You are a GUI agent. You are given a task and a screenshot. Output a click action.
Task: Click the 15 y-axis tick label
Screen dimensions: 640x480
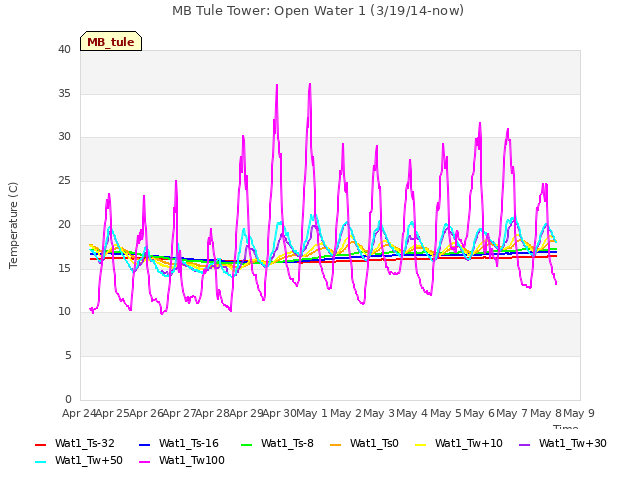pyautogui.click(x=64, y=268)
